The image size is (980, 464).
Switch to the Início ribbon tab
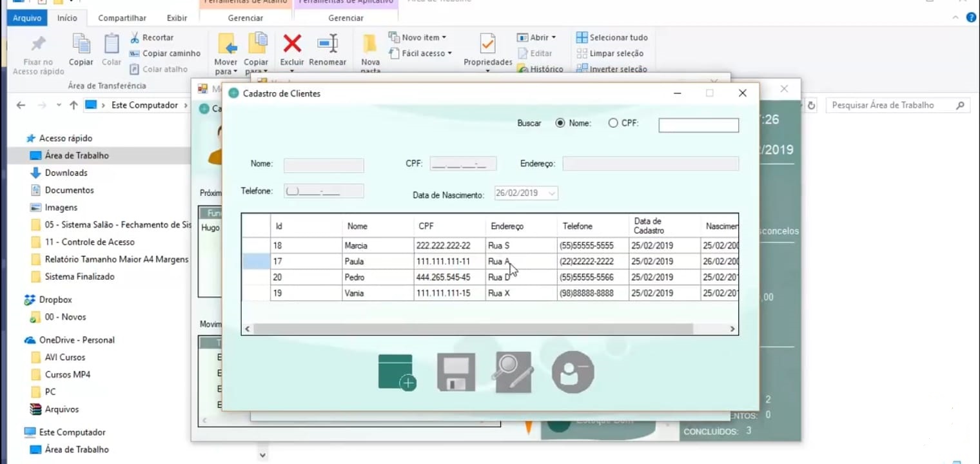[67, 18]
